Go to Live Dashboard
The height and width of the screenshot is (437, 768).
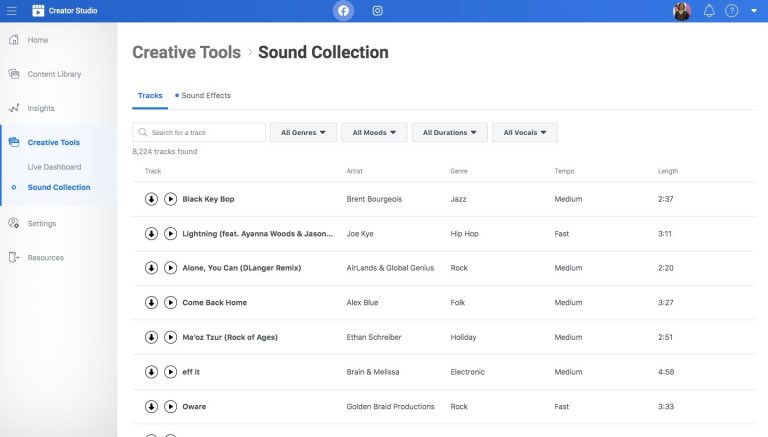(x=54, y=167)
